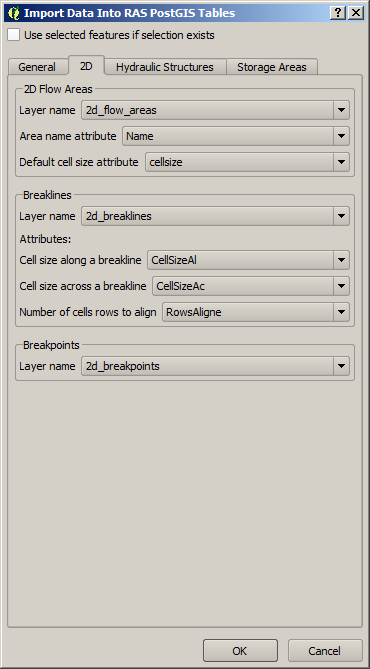
Task: Enable Use selected features if selection exists
Action: pos(14,35)
